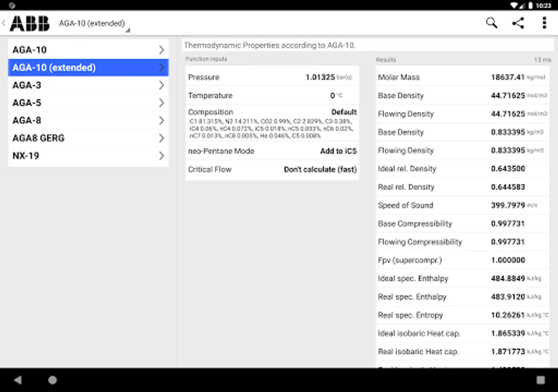This screenshot has height=392, width=558.
Task: Open the search magnifier icon
Action: pyautogui.click(x=491, y=23)
